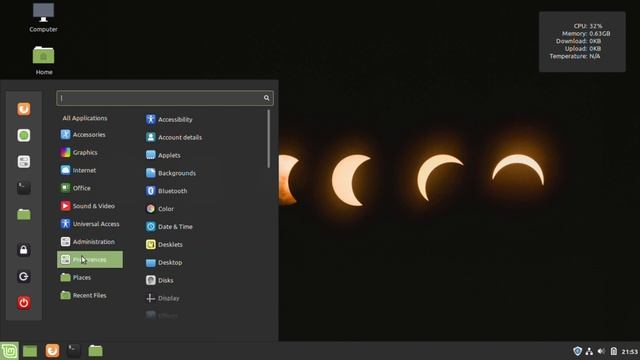Open Files from the menu sidebar
This screenshot has width=640, height=360.
24,214
